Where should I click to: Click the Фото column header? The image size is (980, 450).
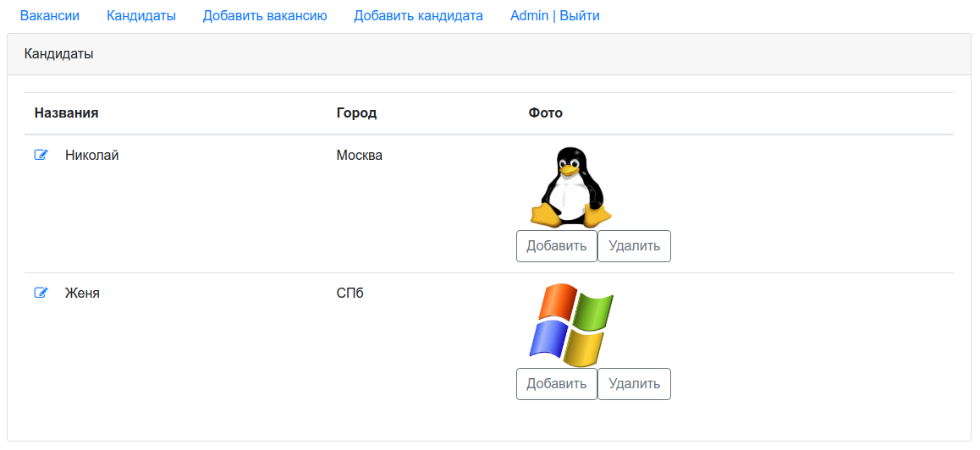click(x=546, y=113)
